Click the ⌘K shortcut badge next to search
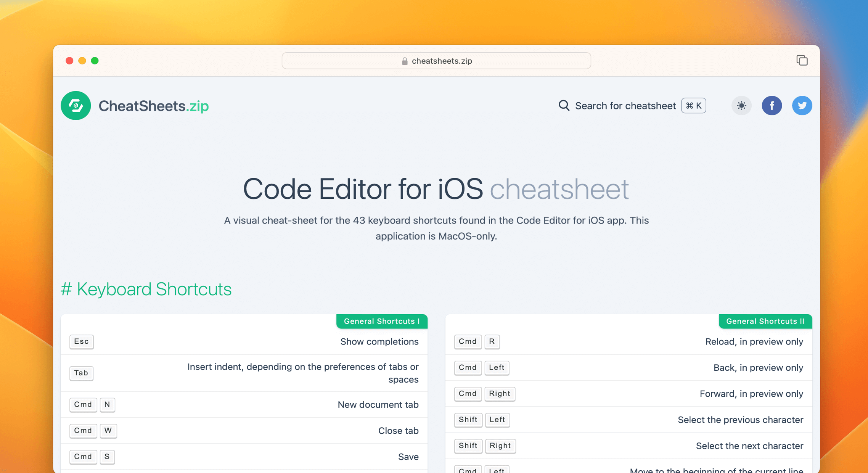Screen dimensions: 868x473 click(x=693, y=106)
